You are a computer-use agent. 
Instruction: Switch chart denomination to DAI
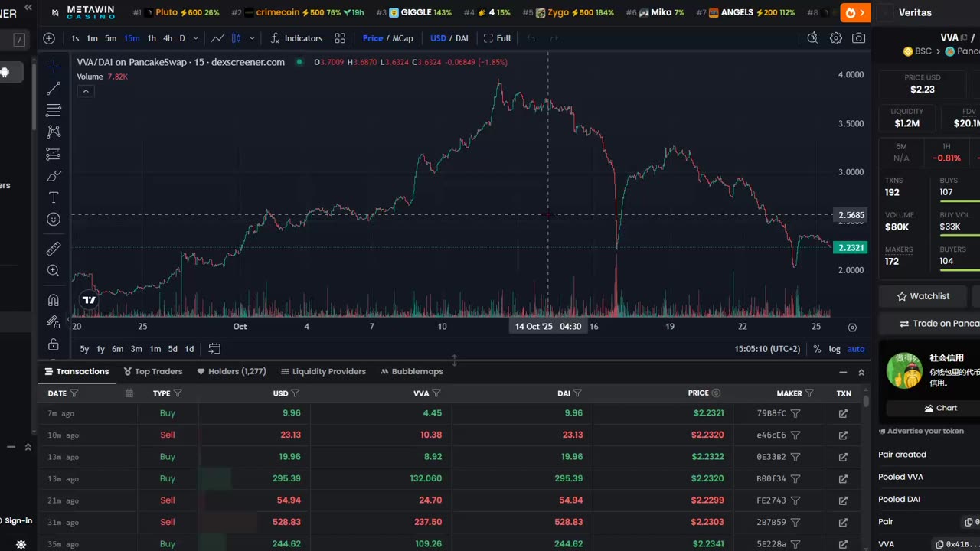coord(462,38)
